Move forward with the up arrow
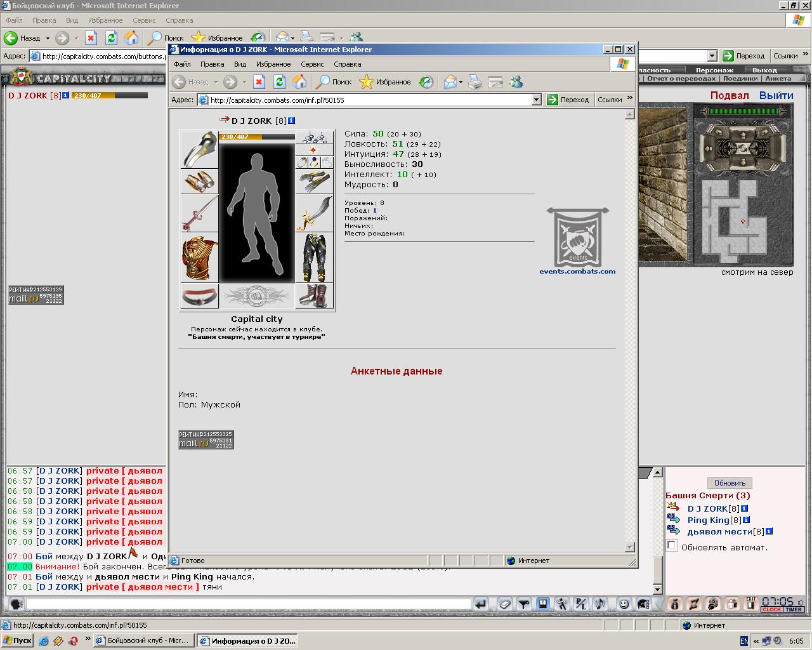812x650 pixels. 742,135
